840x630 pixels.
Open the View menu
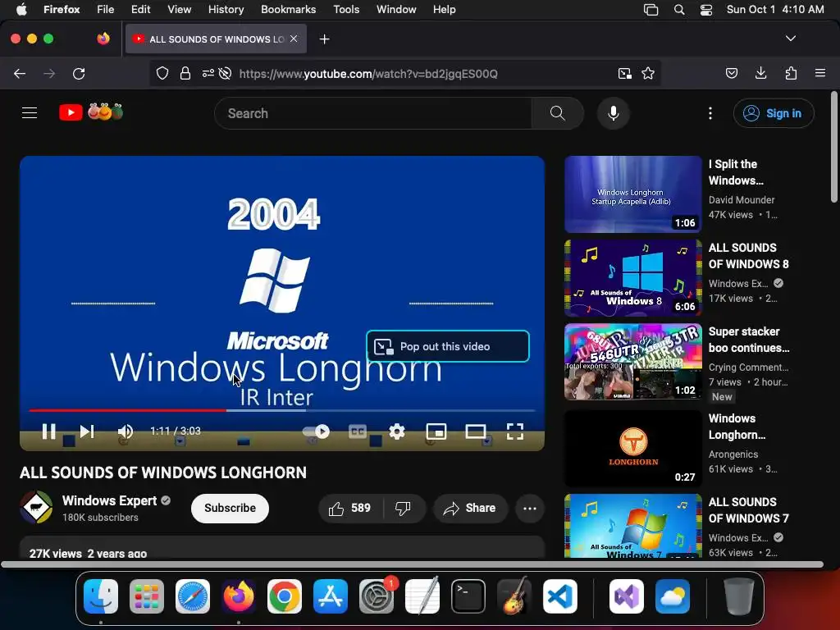coord(179,9)
